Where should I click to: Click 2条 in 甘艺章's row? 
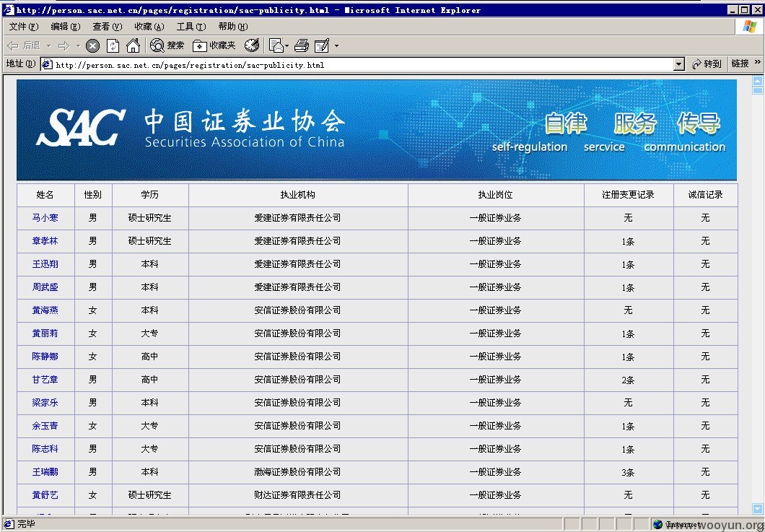click(x=628, y=380)
